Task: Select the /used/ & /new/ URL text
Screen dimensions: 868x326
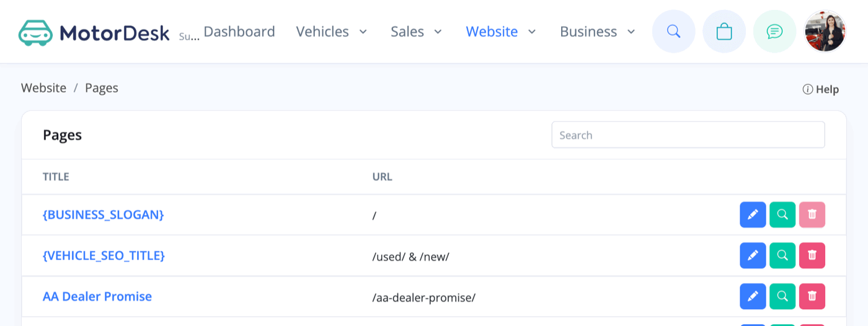Action: (x=411, y=257)
